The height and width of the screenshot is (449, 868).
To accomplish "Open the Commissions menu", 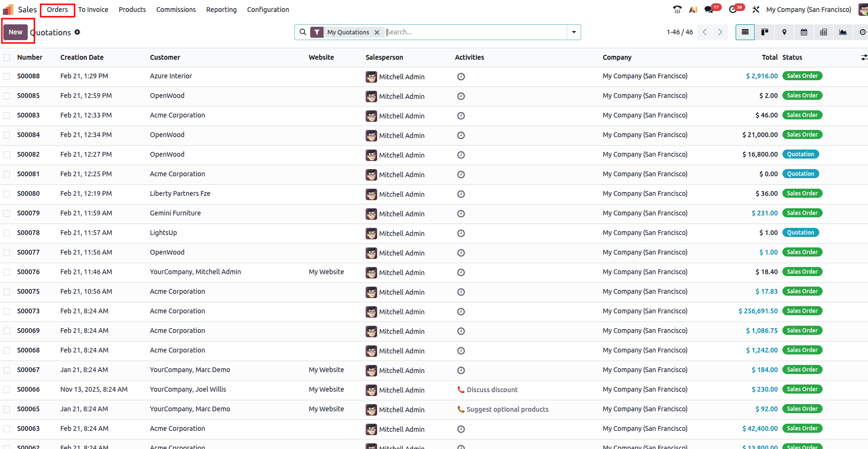I will 176,10.
